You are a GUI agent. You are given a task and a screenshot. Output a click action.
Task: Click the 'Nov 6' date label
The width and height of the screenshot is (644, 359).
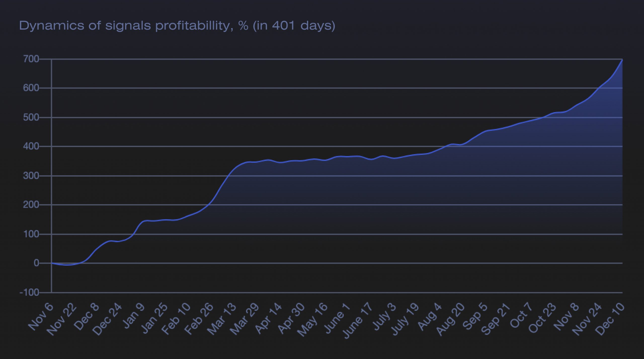coord(41,317)
